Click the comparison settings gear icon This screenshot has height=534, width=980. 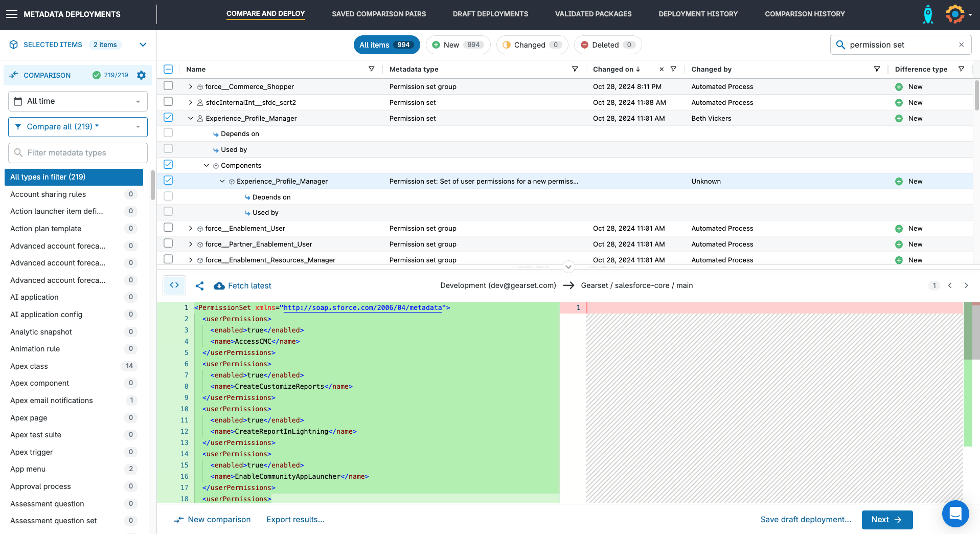coord(142,75)
